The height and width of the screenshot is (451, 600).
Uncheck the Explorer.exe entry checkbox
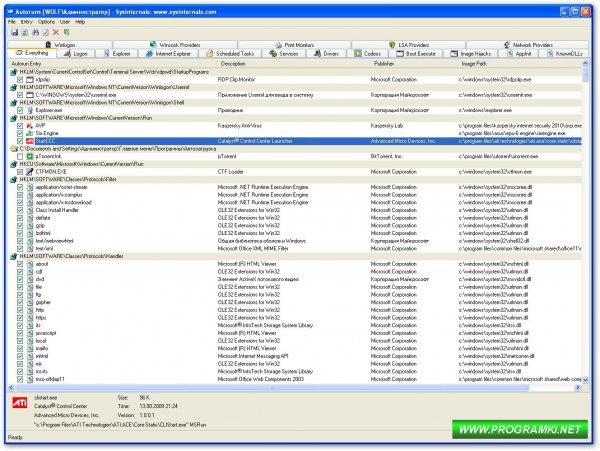20,110
